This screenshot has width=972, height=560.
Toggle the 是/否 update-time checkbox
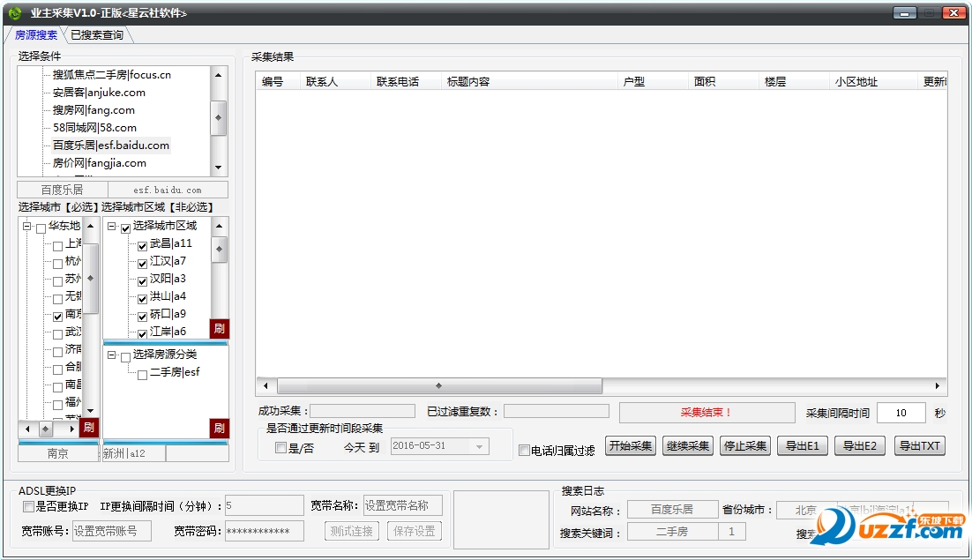[280, 447]
